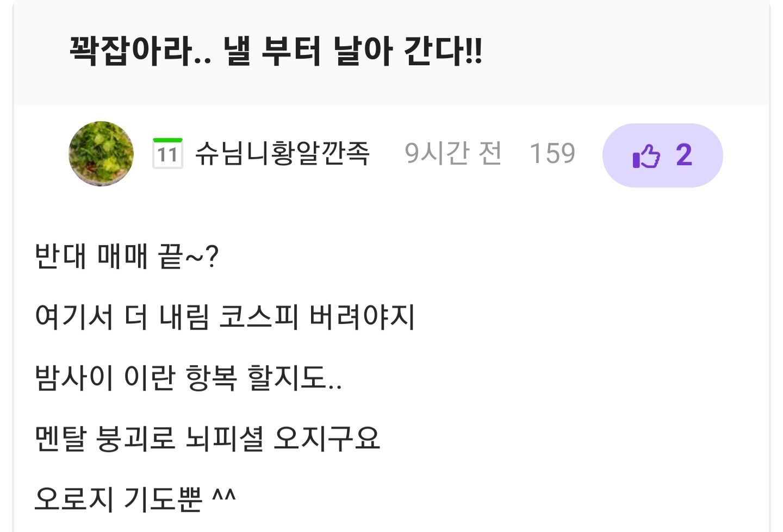Click the ^^ emoticon at post end

(223, 495)
